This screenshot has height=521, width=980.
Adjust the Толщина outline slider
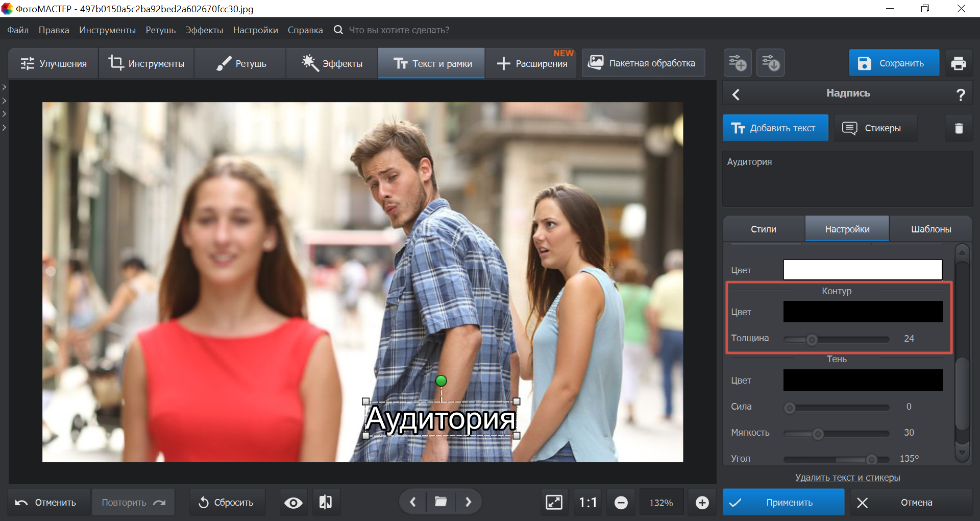812,339
